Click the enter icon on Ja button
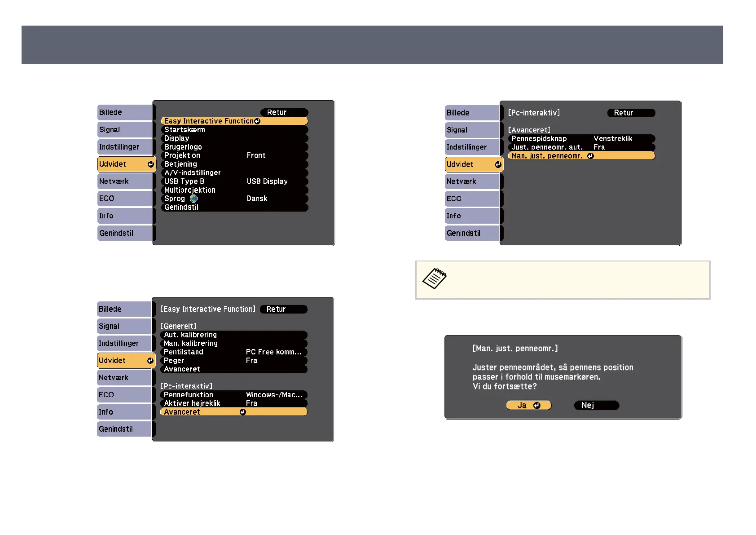756x535 pixels. (x=537, y=406)
